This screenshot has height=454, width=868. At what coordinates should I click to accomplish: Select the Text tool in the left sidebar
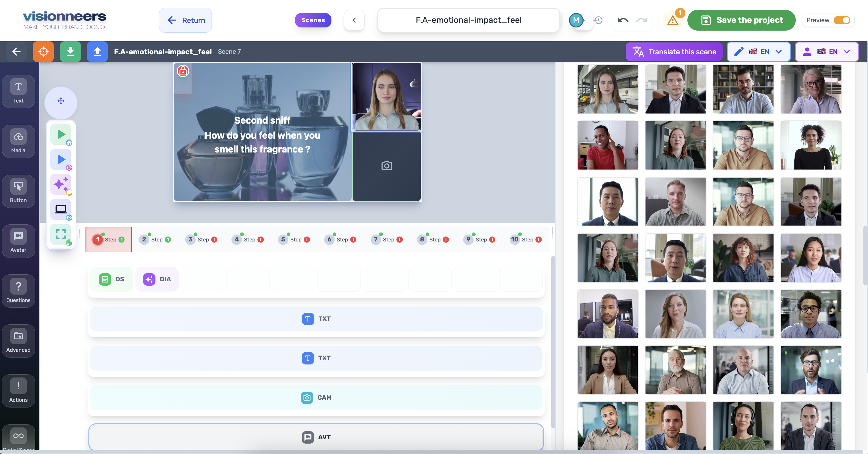point(18,91)
